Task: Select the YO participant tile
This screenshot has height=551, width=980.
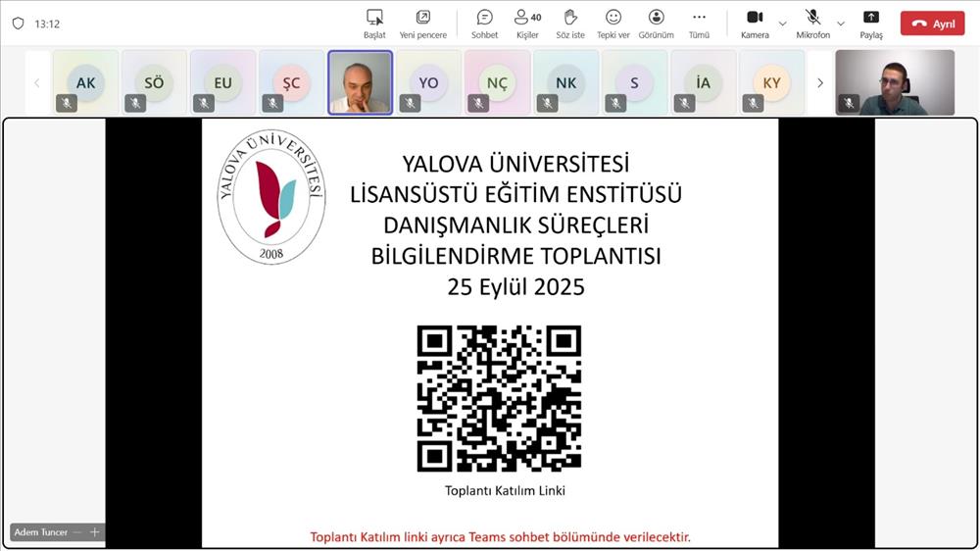Action: (x=428, y=83)
